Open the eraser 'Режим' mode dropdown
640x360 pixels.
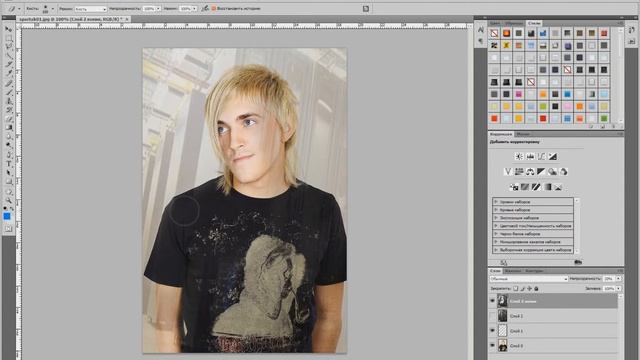pyautogui.click(x=91, y=9)
